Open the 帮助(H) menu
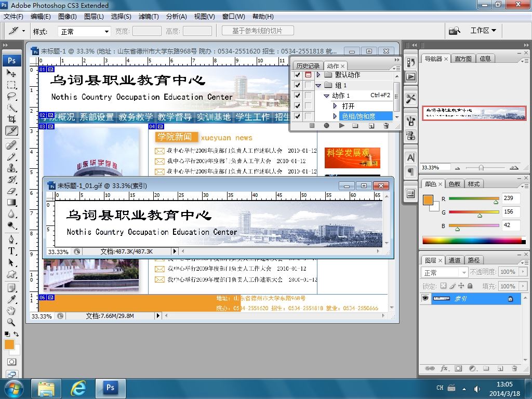This screenshot has width=532, height=399. pos(263,16)
